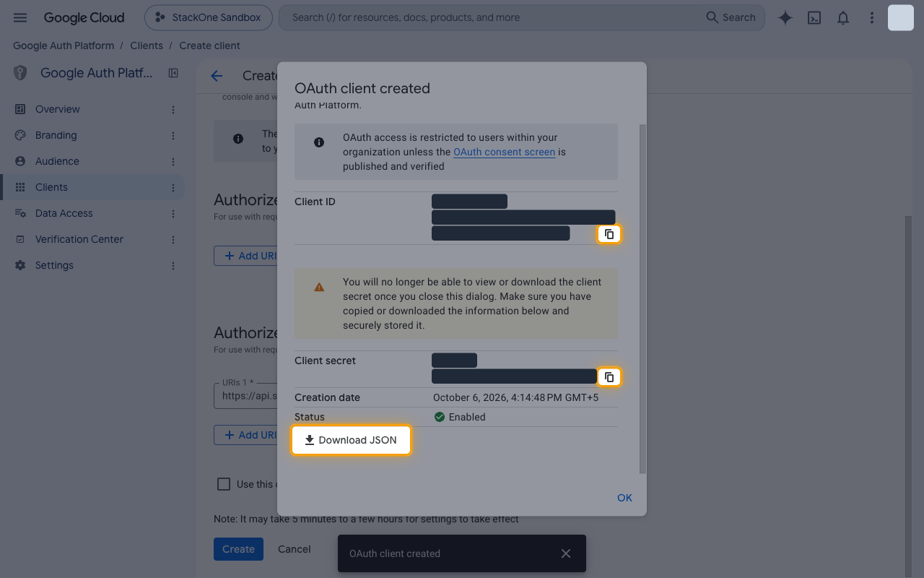Open the StackOne Sandbox project picker
The height and width of the screenshot is (578, 924).
coord(209,18)
